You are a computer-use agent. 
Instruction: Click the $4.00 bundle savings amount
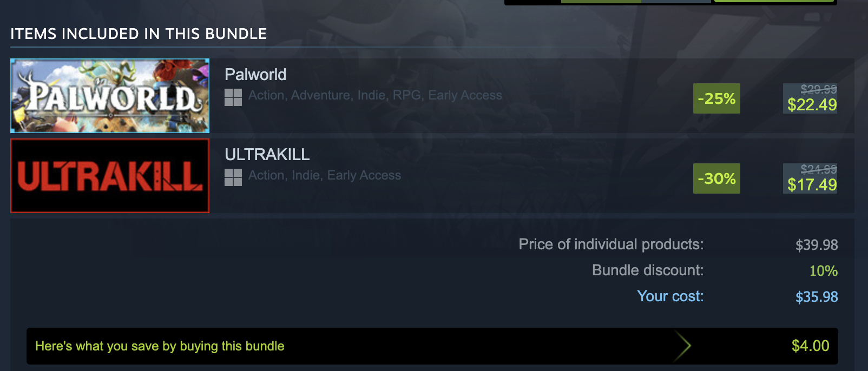[810, 346]
